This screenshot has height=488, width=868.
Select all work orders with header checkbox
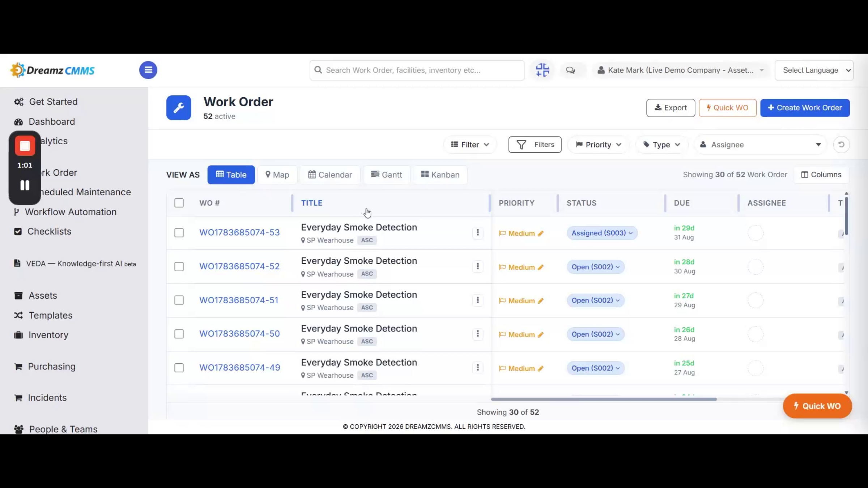(179, 203)
